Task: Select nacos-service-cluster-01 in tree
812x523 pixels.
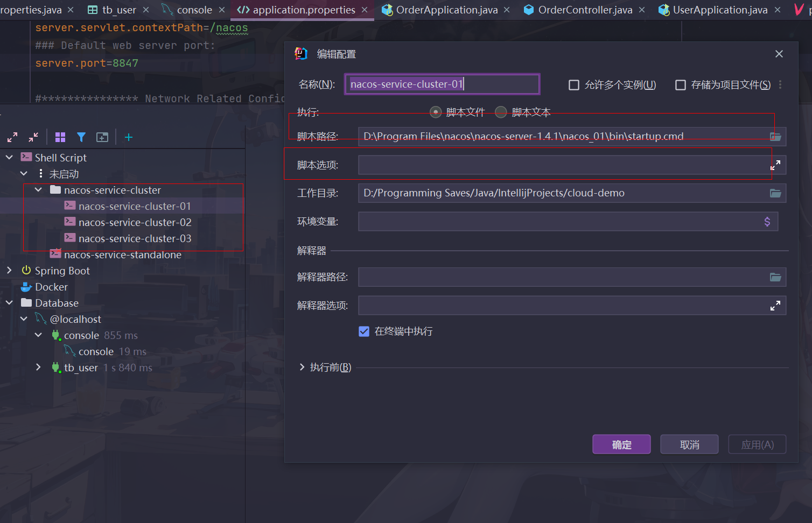Action: click(135, 206)
